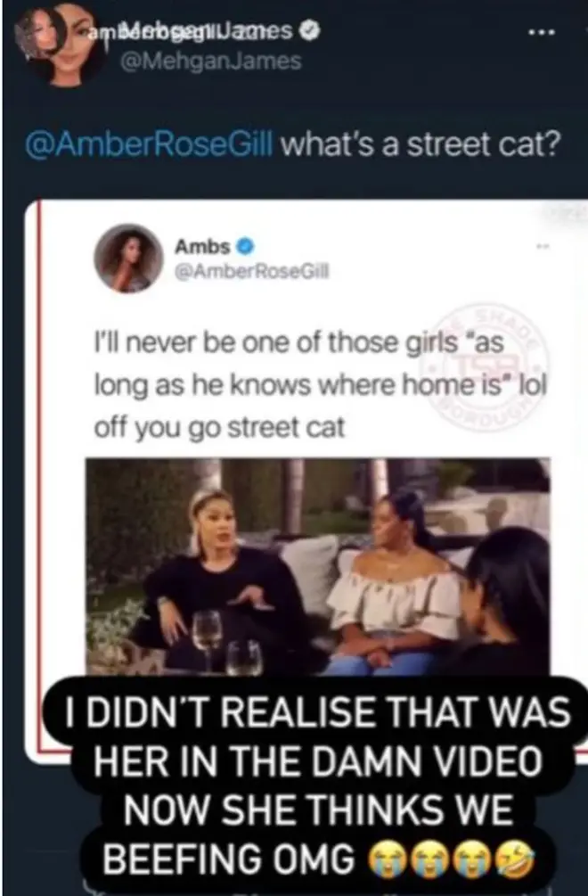Tap the 'HER IN THE DAMN VIDEO' caption line
This screenshot has height=896, width=588.
(317, 760)
